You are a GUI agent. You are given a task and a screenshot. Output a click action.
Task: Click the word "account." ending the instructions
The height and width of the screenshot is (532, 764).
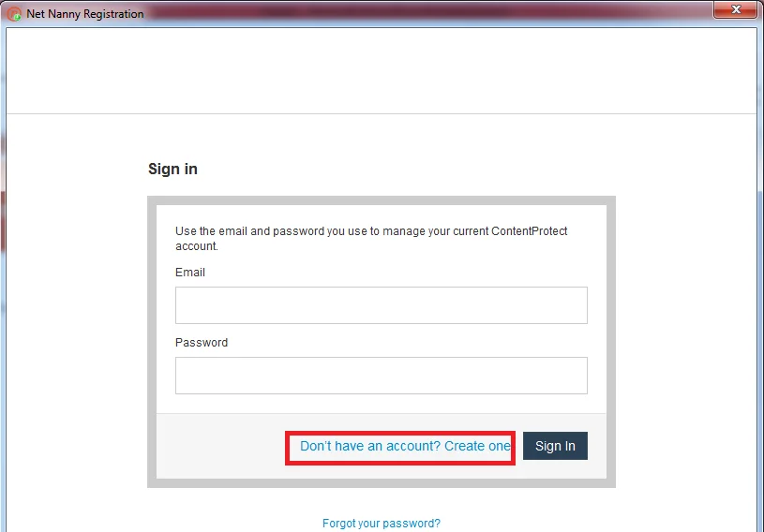click(196, 246)
